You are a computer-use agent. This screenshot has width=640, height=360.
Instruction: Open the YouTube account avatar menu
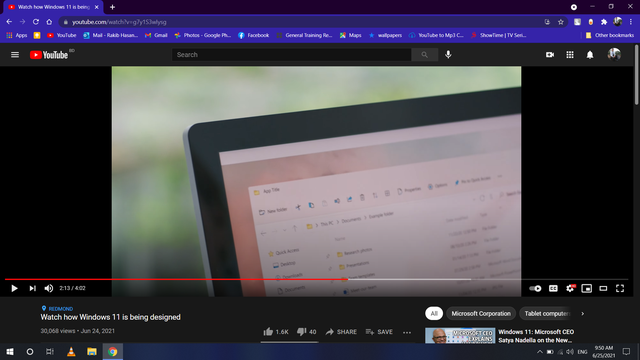(614, 54)
